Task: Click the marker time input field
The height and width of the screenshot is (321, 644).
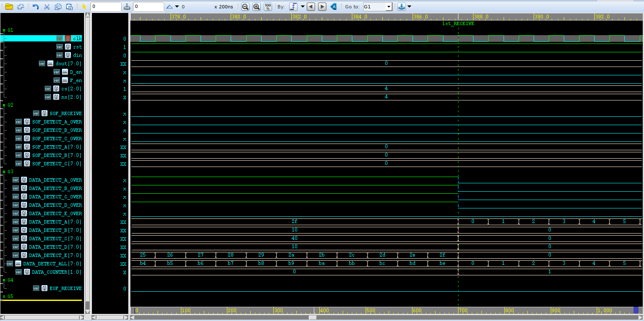Action: click(x=149, y=7)
